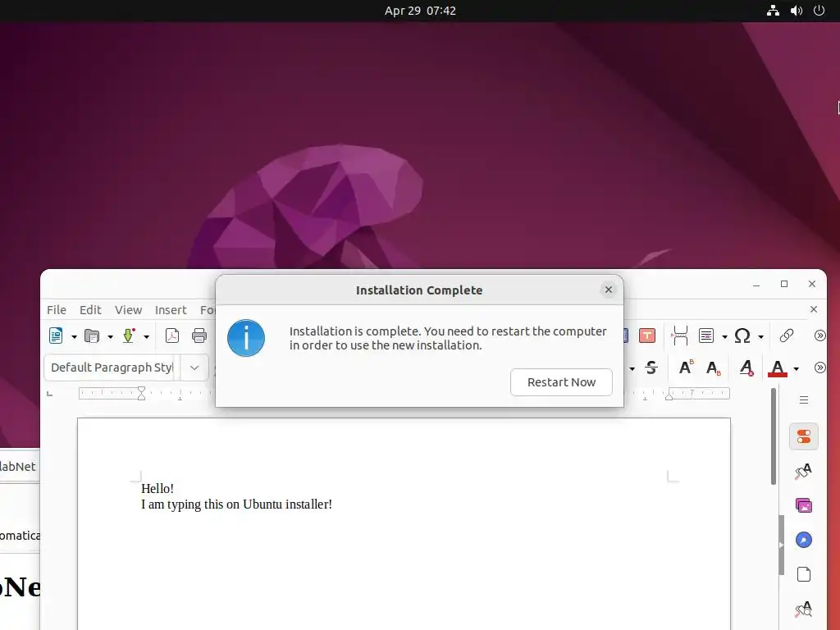Open the Style Inspector deck in sidebar
The width and height of the screenshot is (840, 630).
tap(804, 609)
